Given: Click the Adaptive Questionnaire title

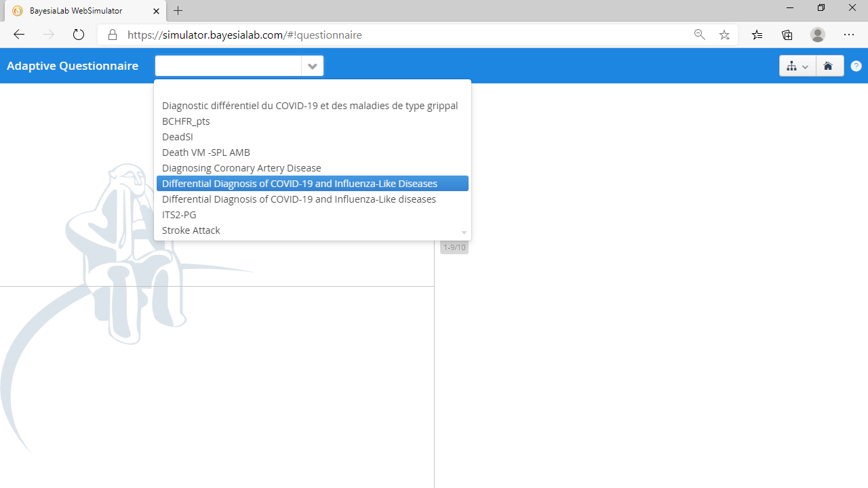Looking at the screenshot, I should tap(73, 66).
